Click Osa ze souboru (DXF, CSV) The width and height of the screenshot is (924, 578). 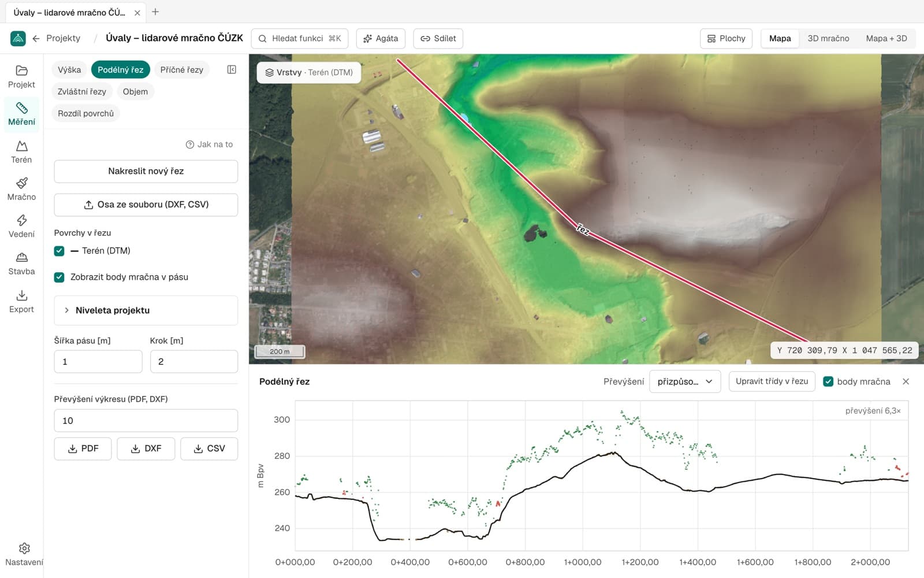click(x=146, y=205)
